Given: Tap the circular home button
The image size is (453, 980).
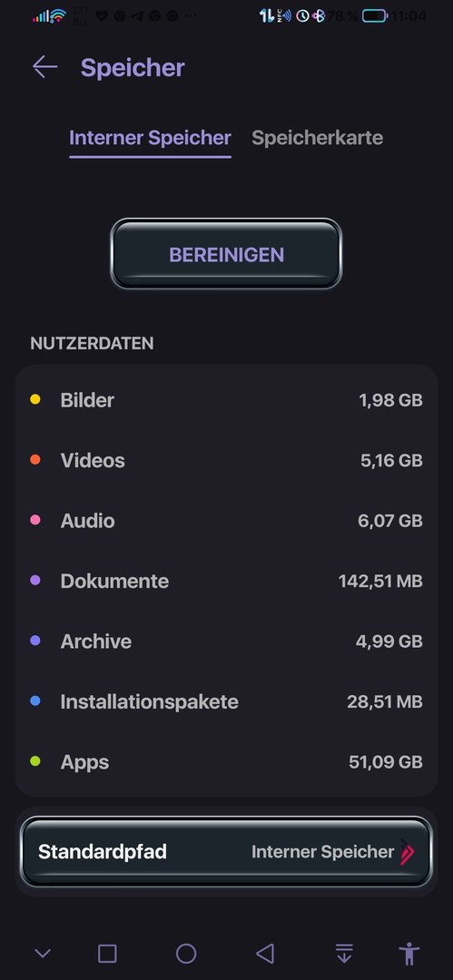Looking at the screenshot, I should 186,953.
